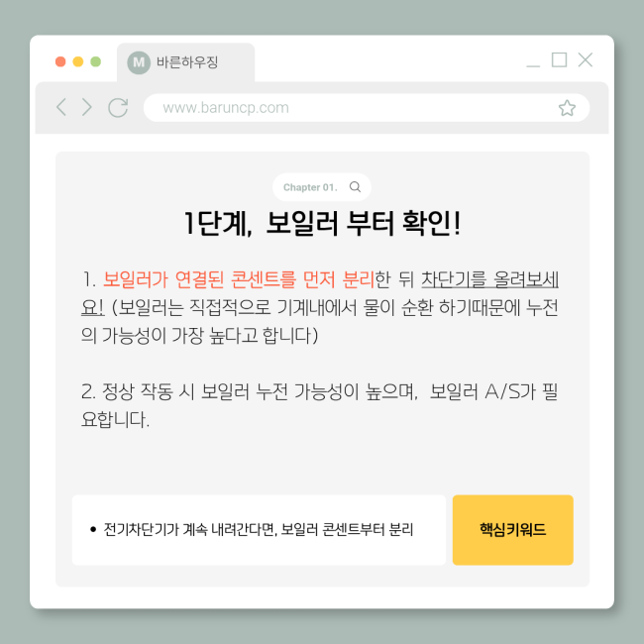Image resolution: width=644 pixels, height=644 pixels.
Task: Select the 바른하우징 browser tab
Action: coord(185,62)
